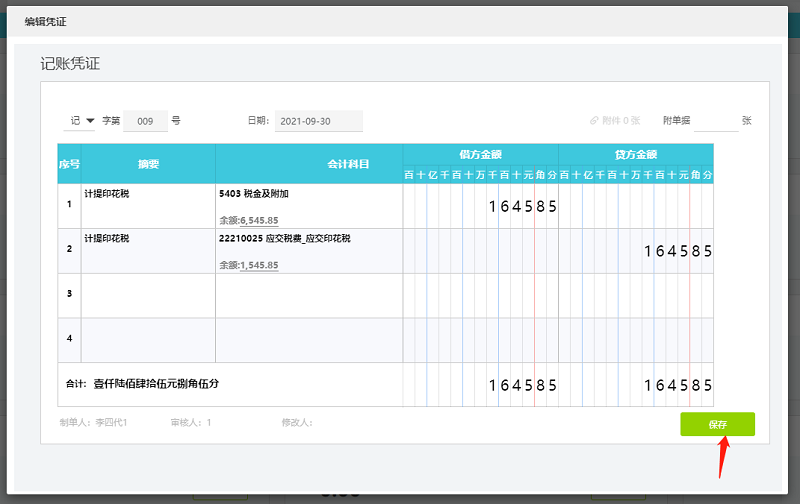
Task: Click the 贷方金额 column header
Action: pos(635,154)
